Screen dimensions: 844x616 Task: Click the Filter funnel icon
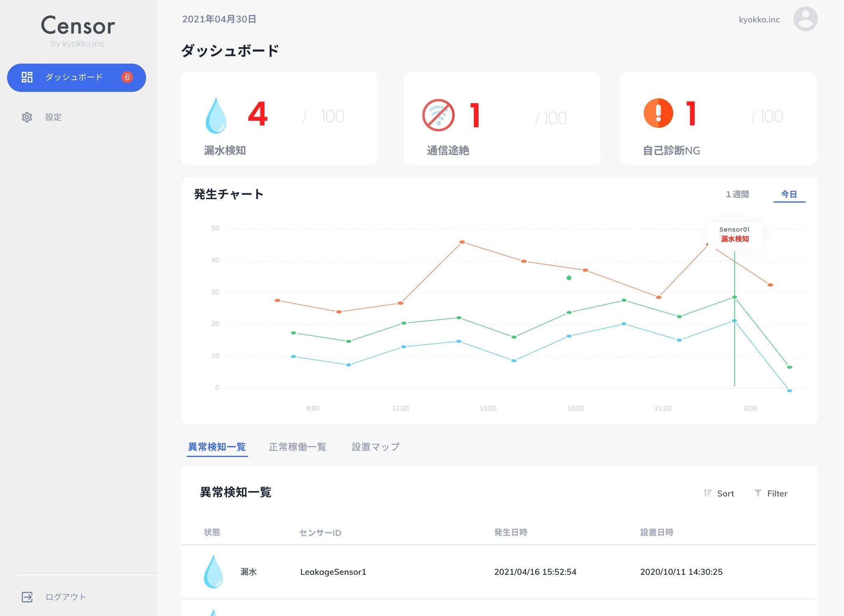click(757, 493)
